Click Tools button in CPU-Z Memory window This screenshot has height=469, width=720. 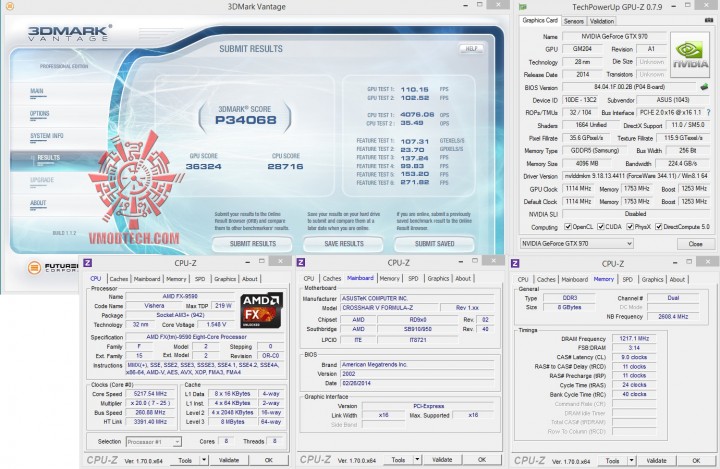tap(613, 460)
